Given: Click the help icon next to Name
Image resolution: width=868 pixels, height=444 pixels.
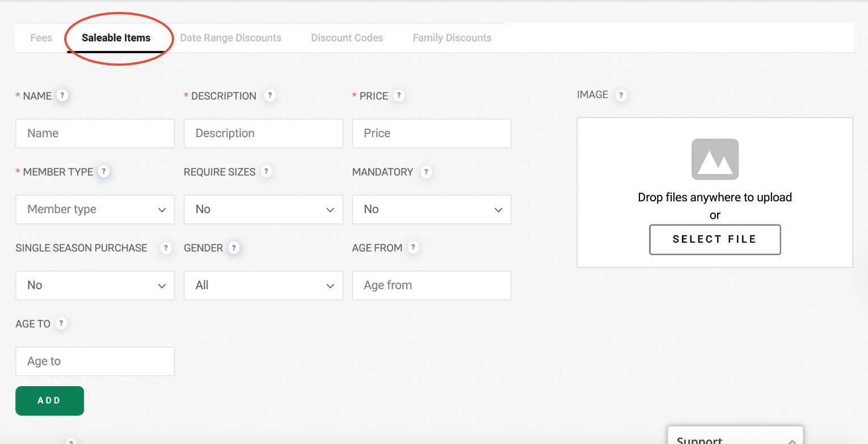Looking at the screenshot, I should pos(63,95).
